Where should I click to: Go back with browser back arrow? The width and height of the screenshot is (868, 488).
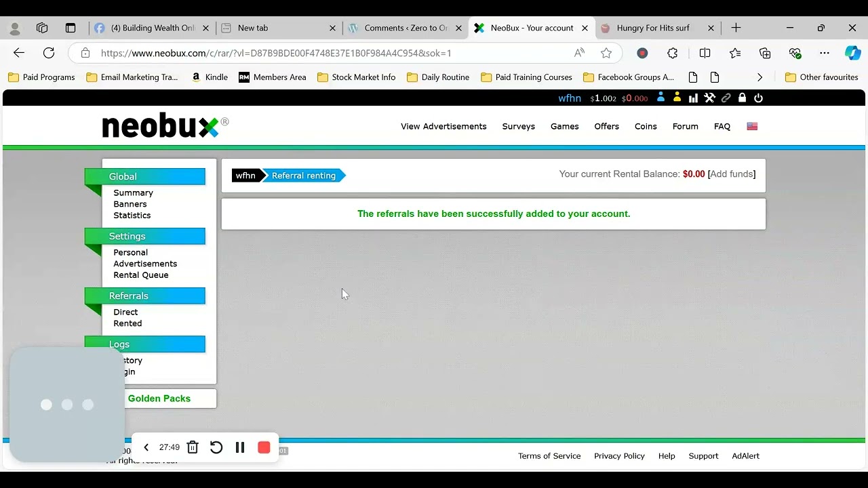pos(19,53)
